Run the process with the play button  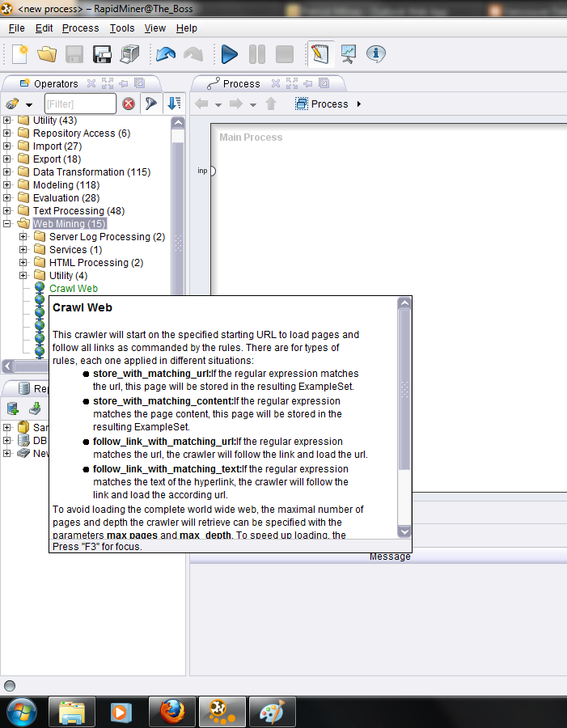pyautogui.click(x=230, y=54)
